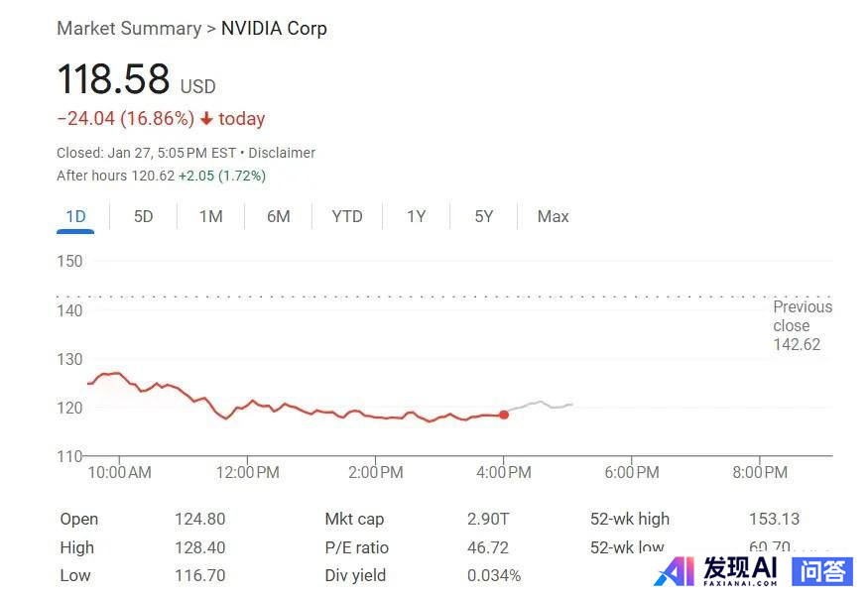The height and width of the screenshot is (596, 868).
Task: Click the 发现AI logo icon
Action: tap(675, 571)
